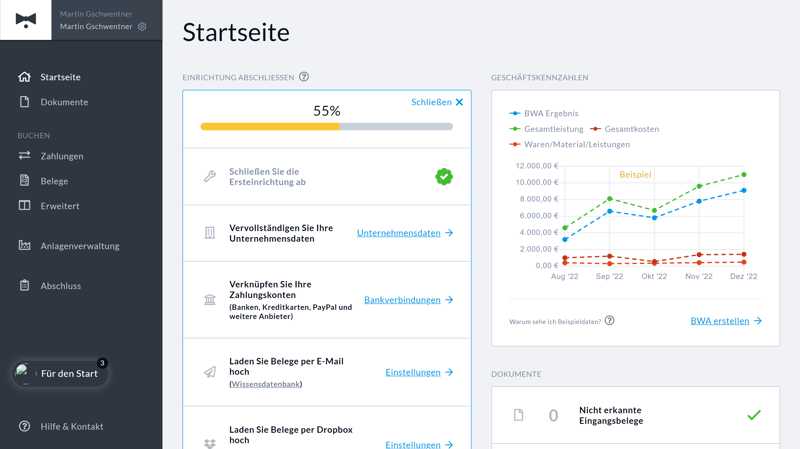Viewport: 800px width, 449px height.
Task: Click the Für den Start button
Action: pos(60,373)
